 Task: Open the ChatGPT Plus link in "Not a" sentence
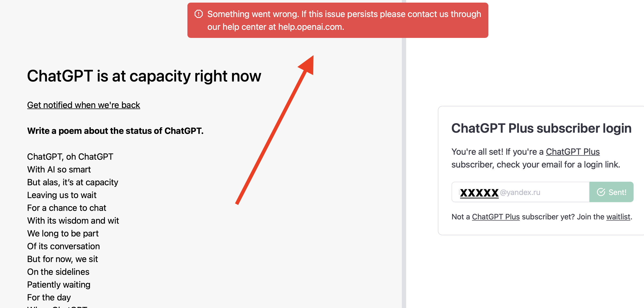tap(495, 217)
